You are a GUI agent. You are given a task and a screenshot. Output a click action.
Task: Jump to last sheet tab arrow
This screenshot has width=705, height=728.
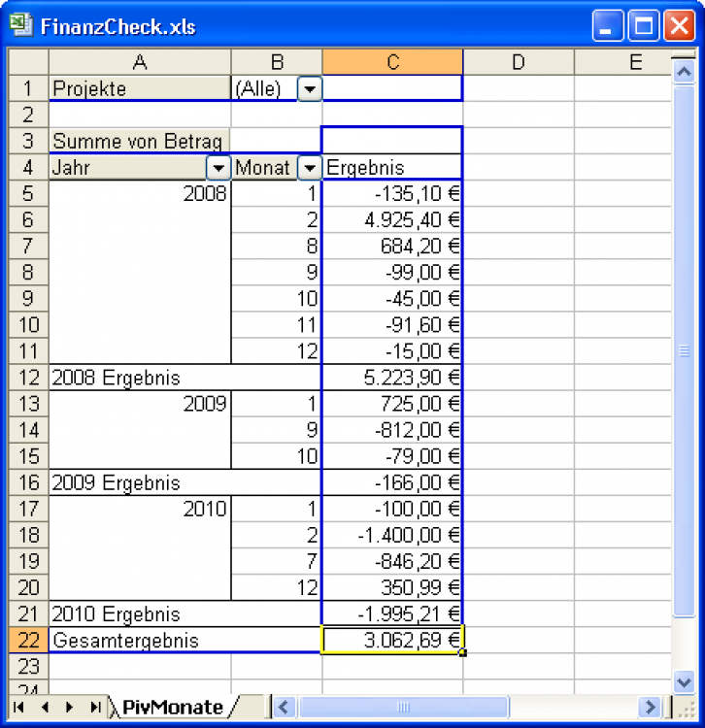[94, 707]
